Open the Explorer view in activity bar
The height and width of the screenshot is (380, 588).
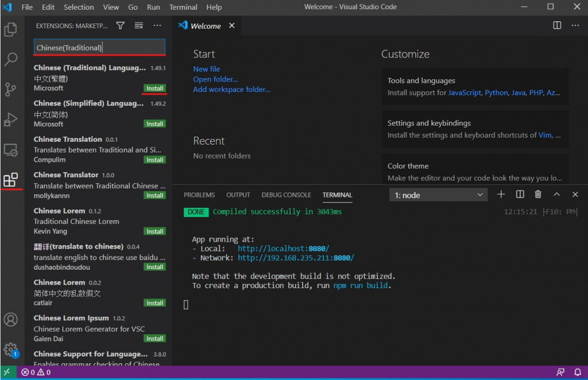10,30
